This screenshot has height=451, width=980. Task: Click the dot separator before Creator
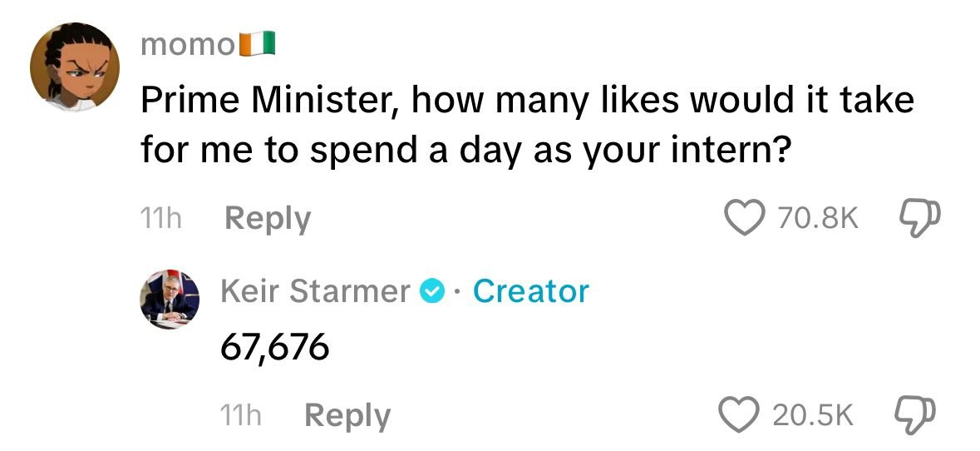pos(458,292)
